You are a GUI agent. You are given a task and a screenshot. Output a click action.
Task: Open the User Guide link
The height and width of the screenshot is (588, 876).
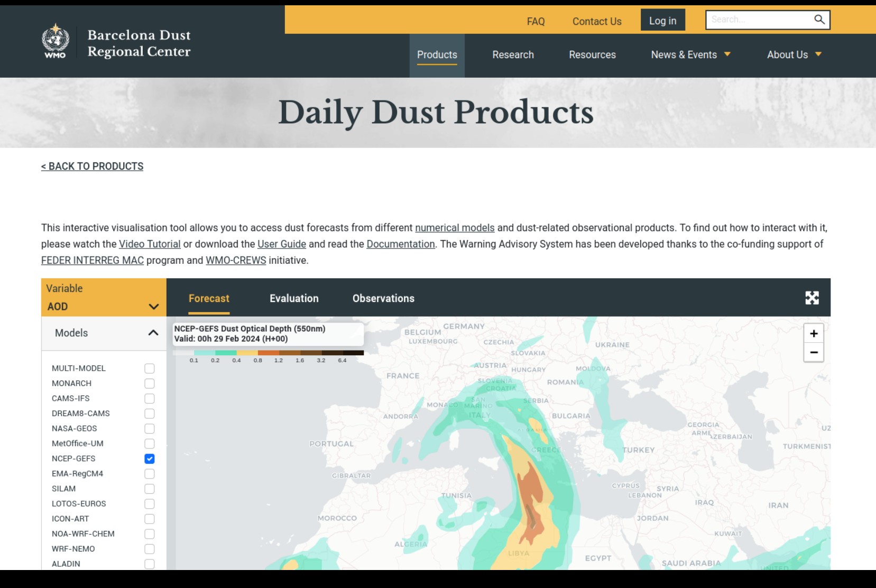tap(282, 244)
